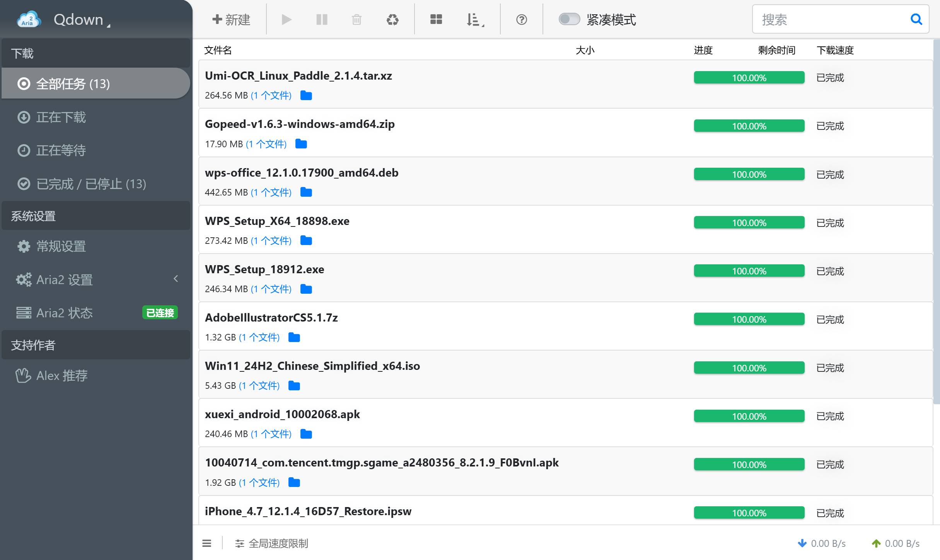Open 正在等待 list

(96, 150)
